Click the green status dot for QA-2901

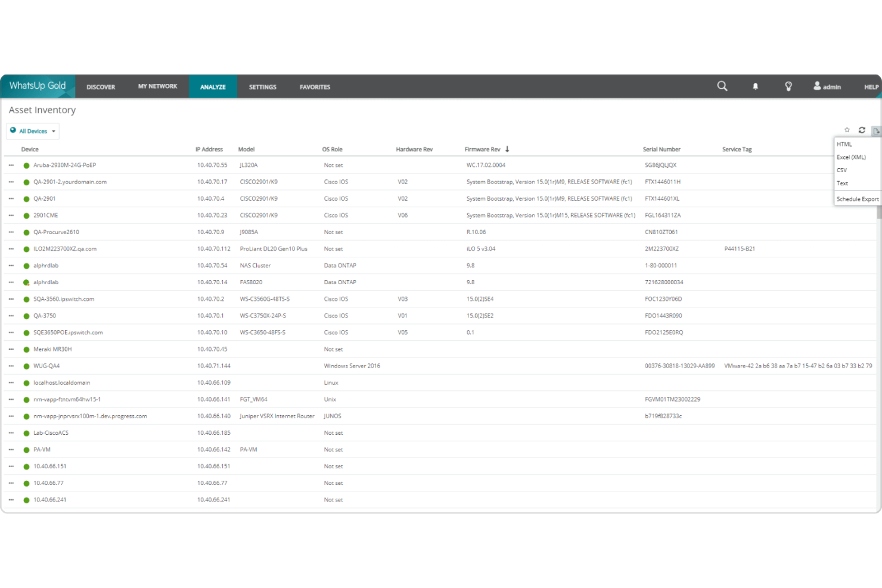(x=26, y=198)
